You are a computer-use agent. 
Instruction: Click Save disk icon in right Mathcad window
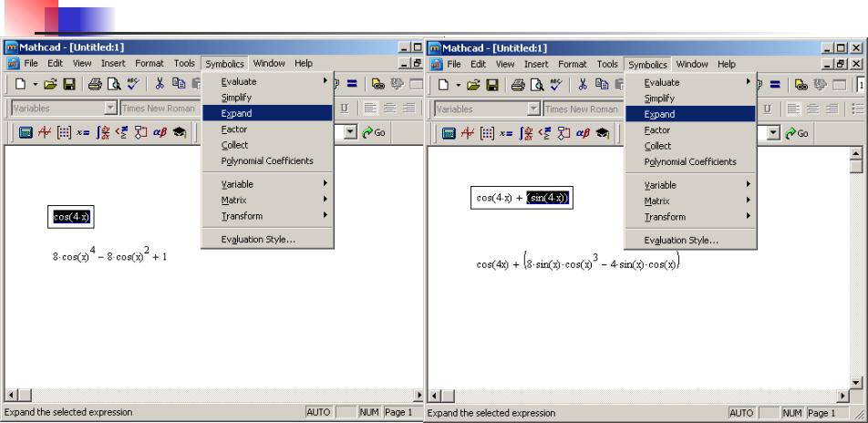(492, 86)
